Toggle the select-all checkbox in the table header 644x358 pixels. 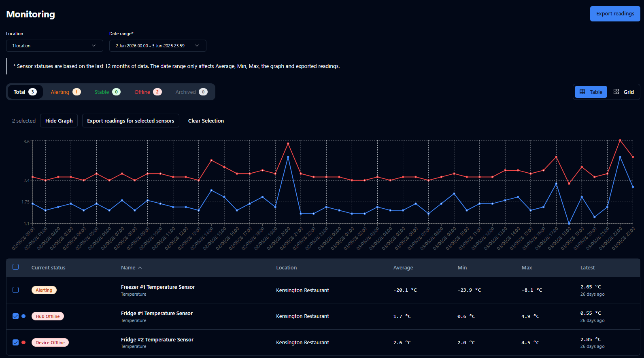coord(16,267)
